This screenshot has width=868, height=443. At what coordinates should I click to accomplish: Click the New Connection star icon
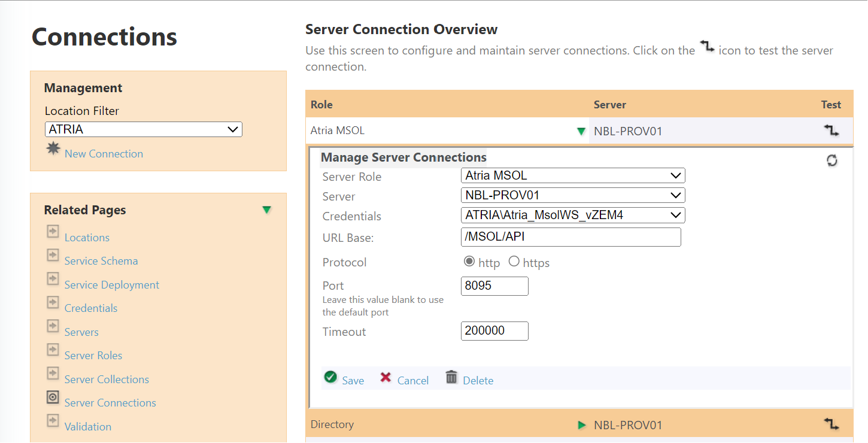coord(53,149)
